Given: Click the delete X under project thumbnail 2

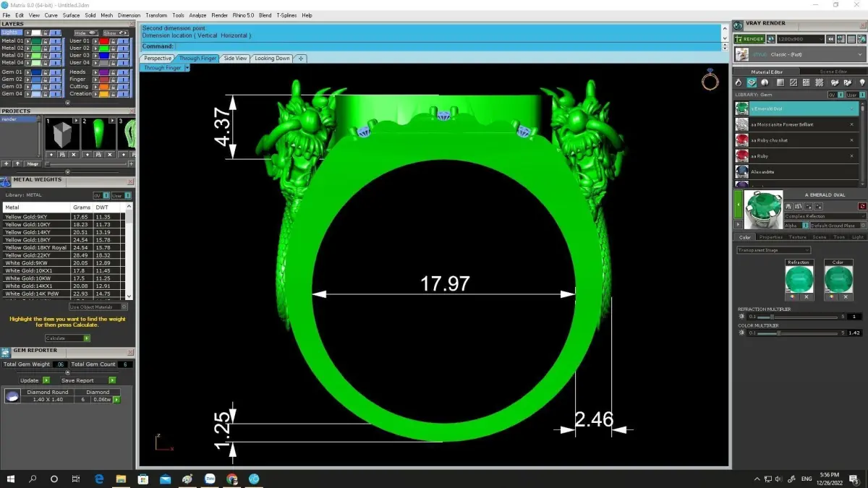Looking at the screenshot, I should coord(110,155).
